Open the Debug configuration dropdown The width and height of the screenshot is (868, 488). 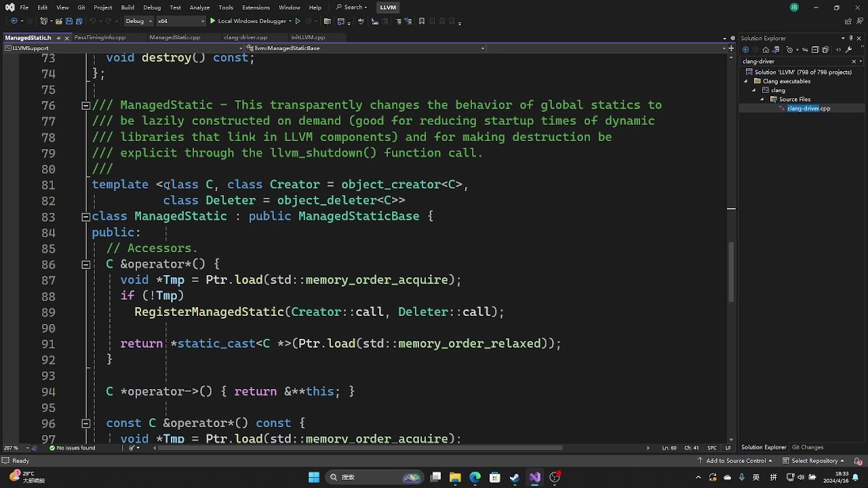[x=138, y=21]
